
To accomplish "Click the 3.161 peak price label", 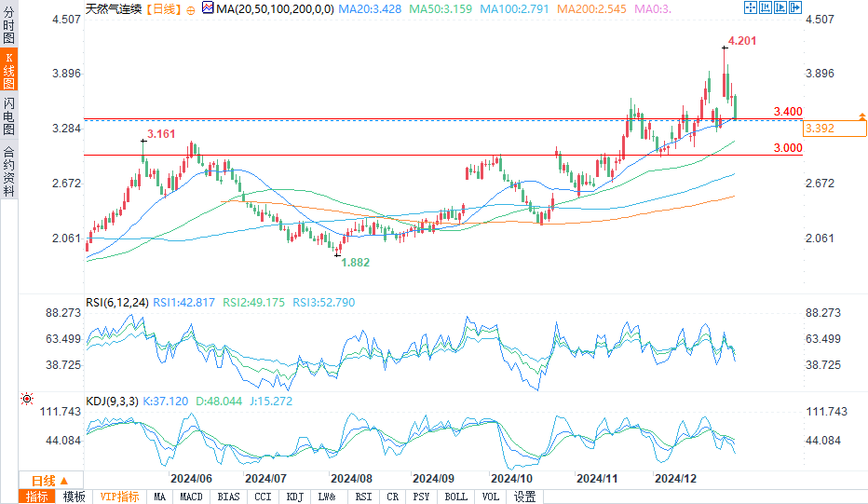I will click(161, 133).
